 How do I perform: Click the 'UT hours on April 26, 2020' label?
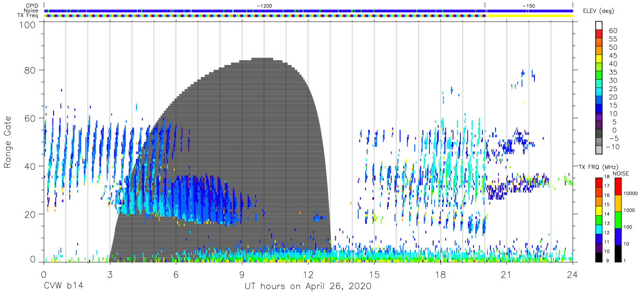[308, 287]
